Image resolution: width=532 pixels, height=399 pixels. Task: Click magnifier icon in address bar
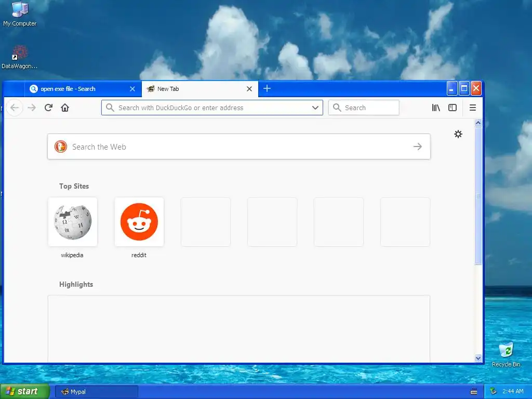coord(110,108)
